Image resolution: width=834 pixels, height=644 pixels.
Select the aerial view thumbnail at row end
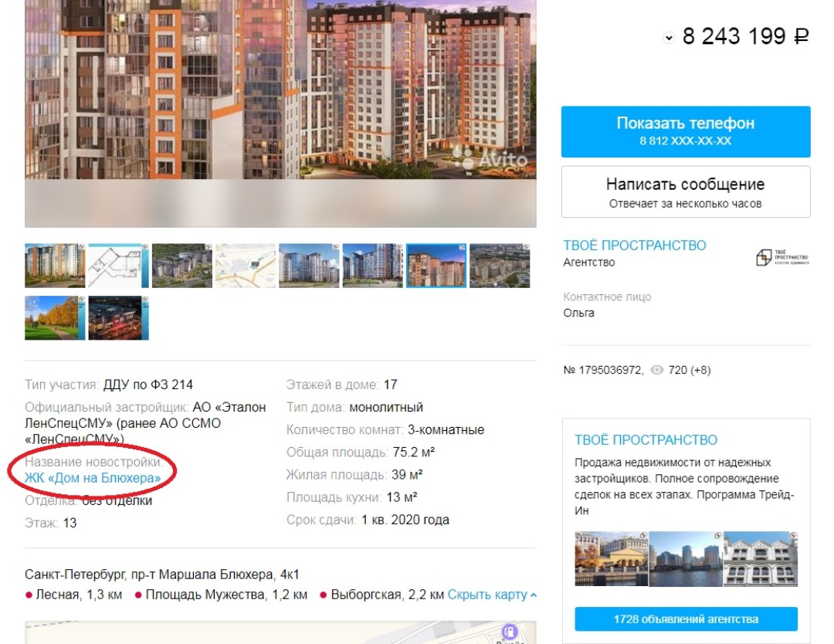(500, 266)
